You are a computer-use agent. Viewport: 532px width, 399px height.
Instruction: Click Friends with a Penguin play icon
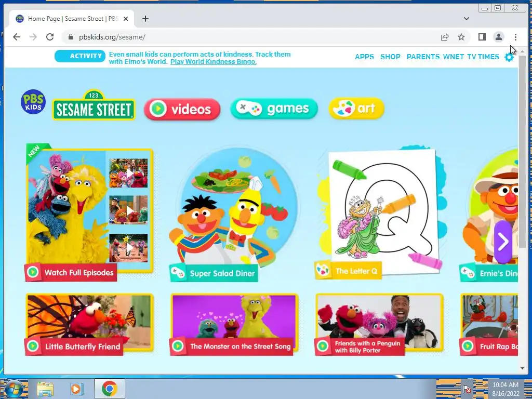[x=323, y=346]
